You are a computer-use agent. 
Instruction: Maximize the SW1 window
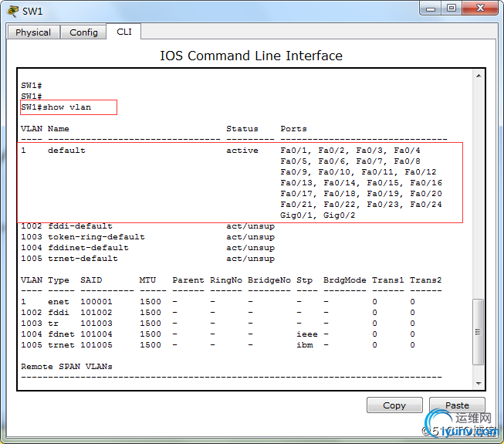coord(452,8)
